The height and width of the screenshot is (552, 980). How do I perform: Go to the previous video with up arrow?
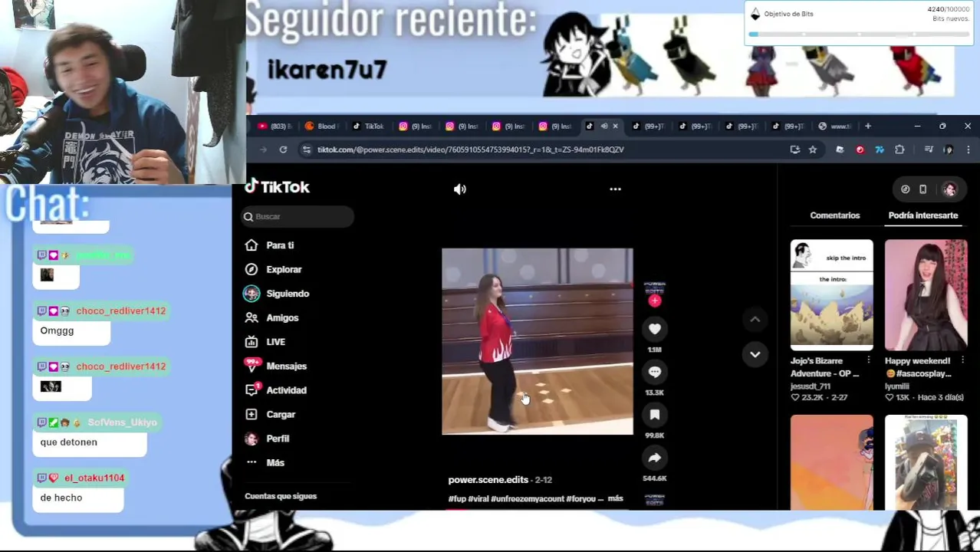pyautogui.click(x=755, y=319)
